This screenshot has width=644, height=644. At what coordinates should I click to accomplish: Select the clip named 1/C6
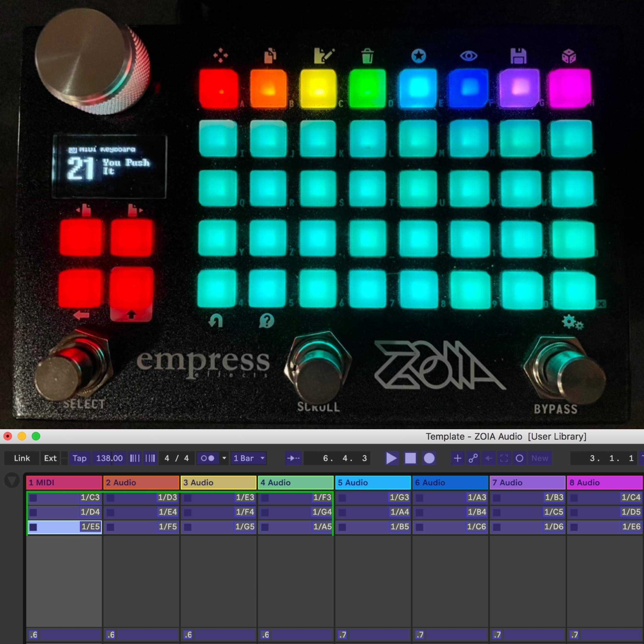click(451, 527)
